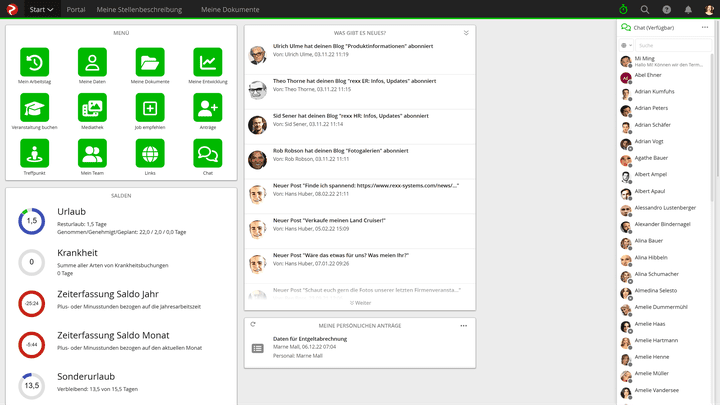The width and height of the screenshot is (720, 405).
Task: Go to the Portal tab
Action: tap(75, 9)
